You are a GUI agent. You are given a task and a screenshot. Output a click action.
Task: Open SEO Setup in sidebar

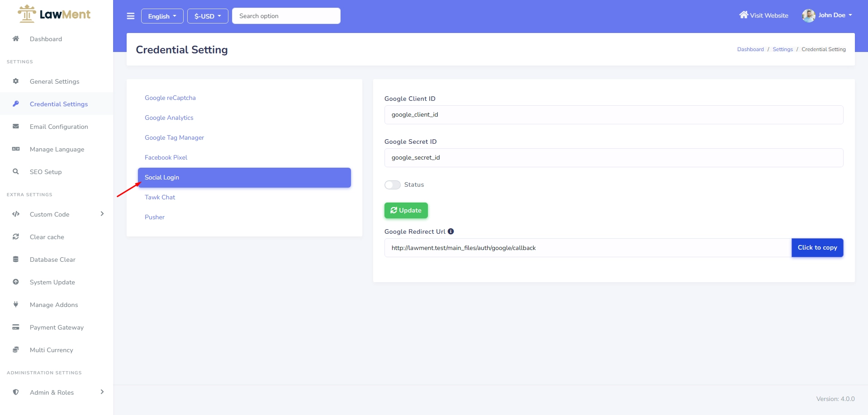57,172
